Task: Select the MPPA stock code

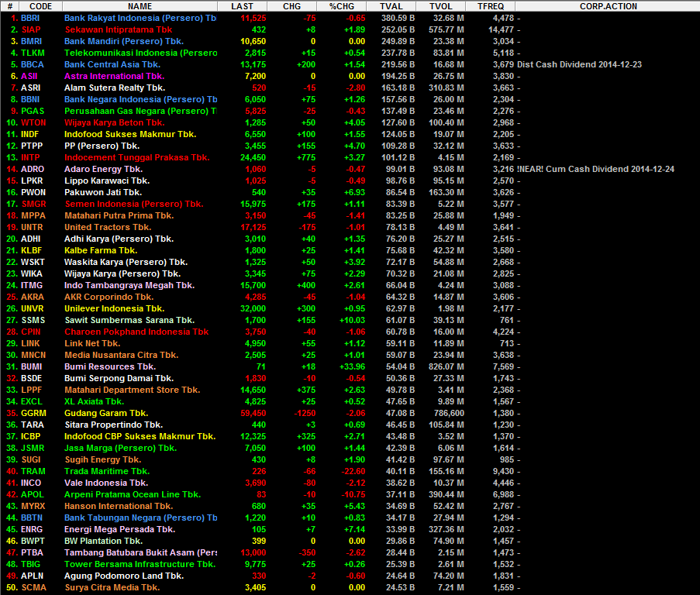Action: [x=33, y=215]
